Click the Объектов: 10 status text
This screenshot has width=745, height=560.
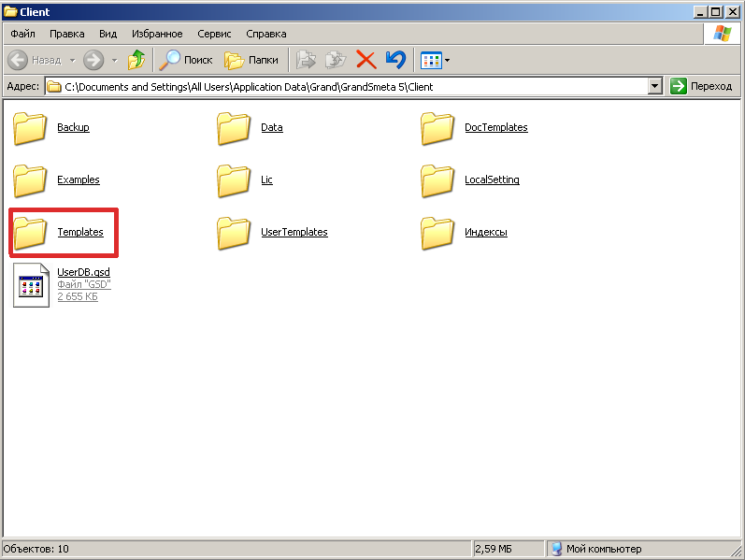tap(36, 549)
